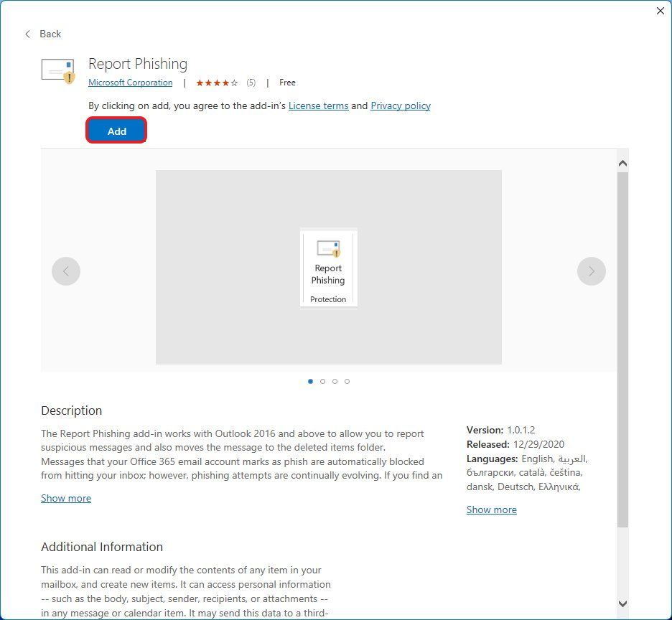The height and width of the screenshot is (620, 672).
Task: Expand the full language list via Show more
Action: [x=491, y=509]
